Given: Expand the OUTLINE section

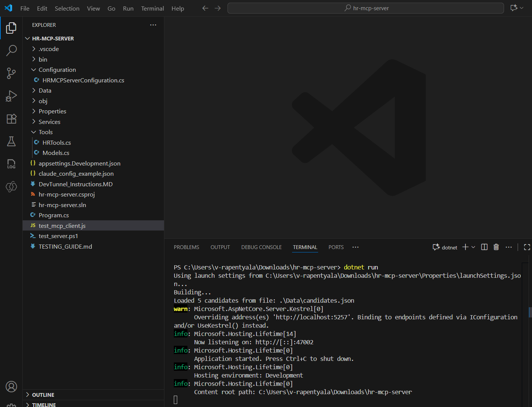Looking at the screenshot, I should (x=43, y=395).
